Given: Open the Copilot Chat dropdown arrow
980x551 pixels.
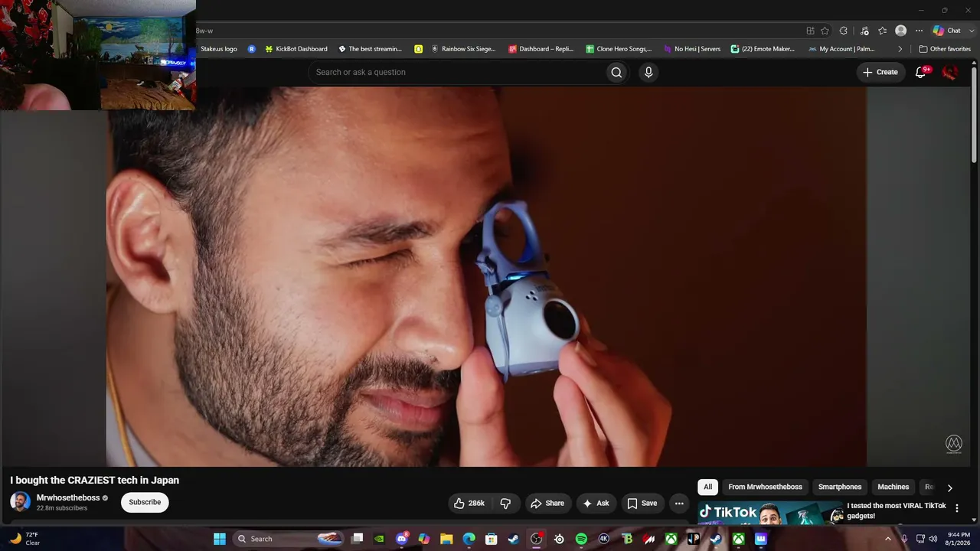Looking at the screenshot, I should click(971, 31).
